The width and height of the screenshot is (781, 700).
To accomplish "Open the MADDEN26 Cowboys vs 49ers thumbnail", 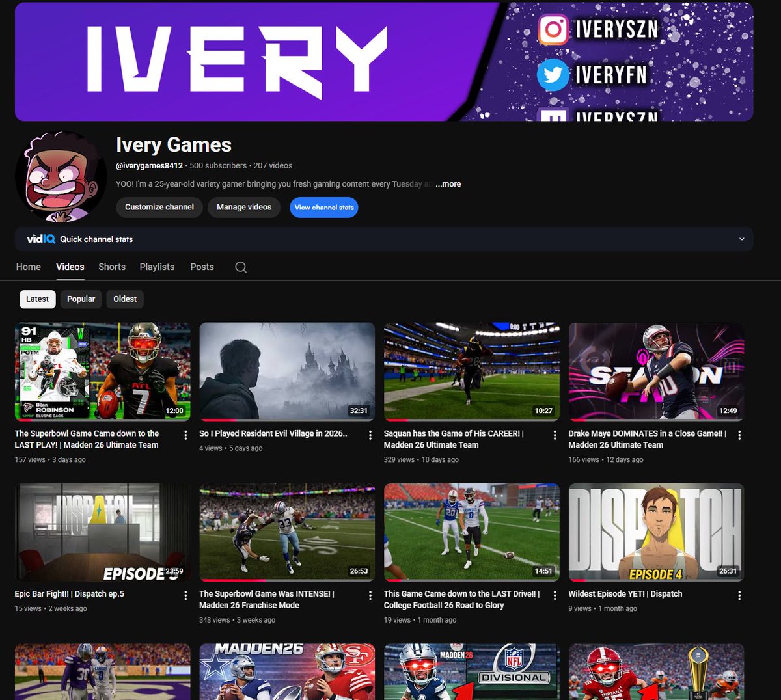I will [287, 672].
